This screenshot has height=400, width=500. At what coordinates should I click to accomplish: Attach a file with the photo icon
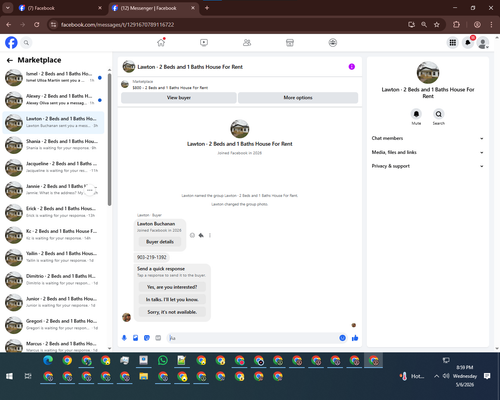(x=135, y=338)
